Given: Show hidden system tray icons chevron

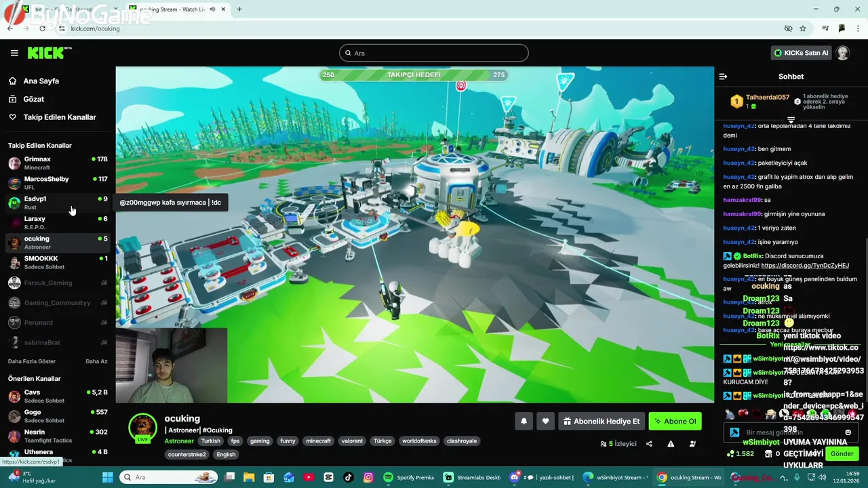Looking at the screenshot, I should [785, 477].
